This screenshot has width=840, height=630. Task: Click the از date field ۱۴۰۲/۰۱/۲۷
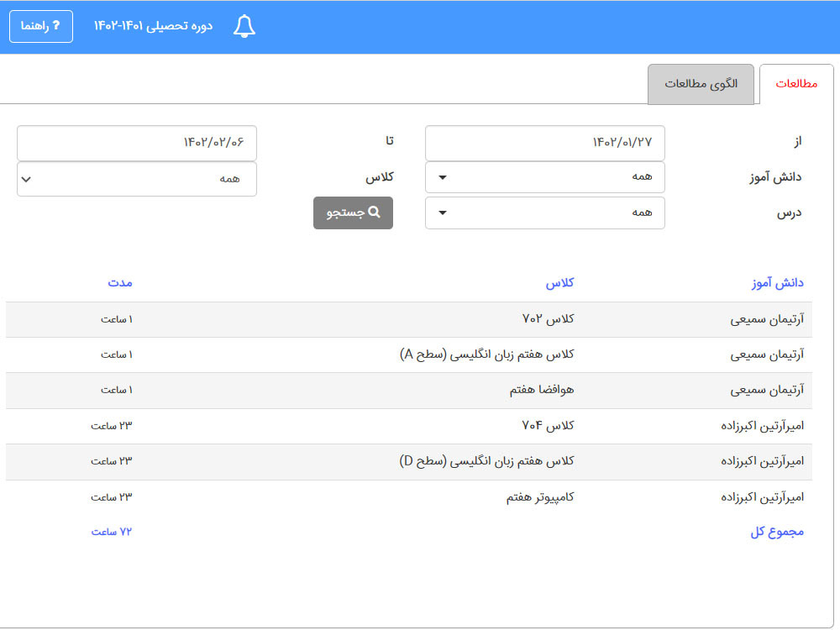pyautogui.click(x=545, y=143)
